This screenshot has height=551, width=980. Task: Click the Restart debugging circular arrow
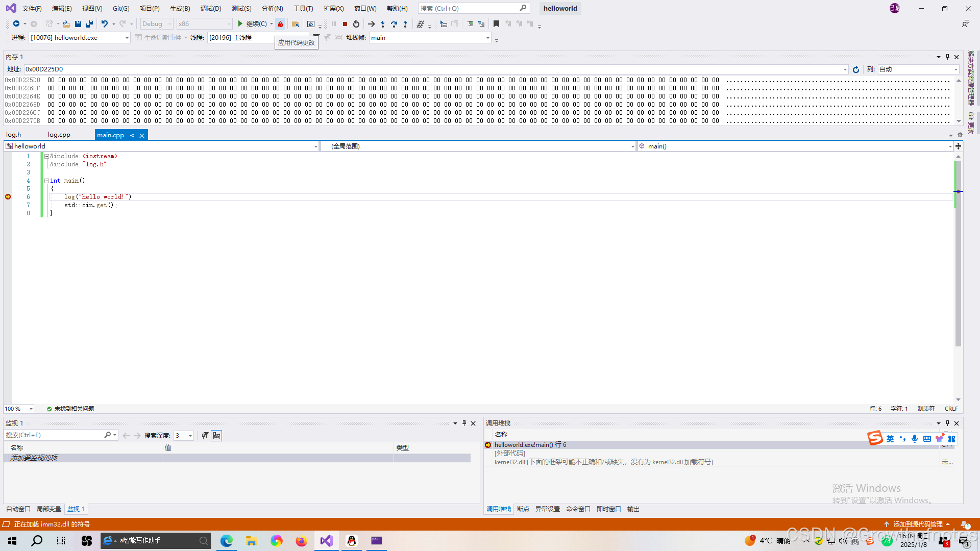(x=356, y=24)
